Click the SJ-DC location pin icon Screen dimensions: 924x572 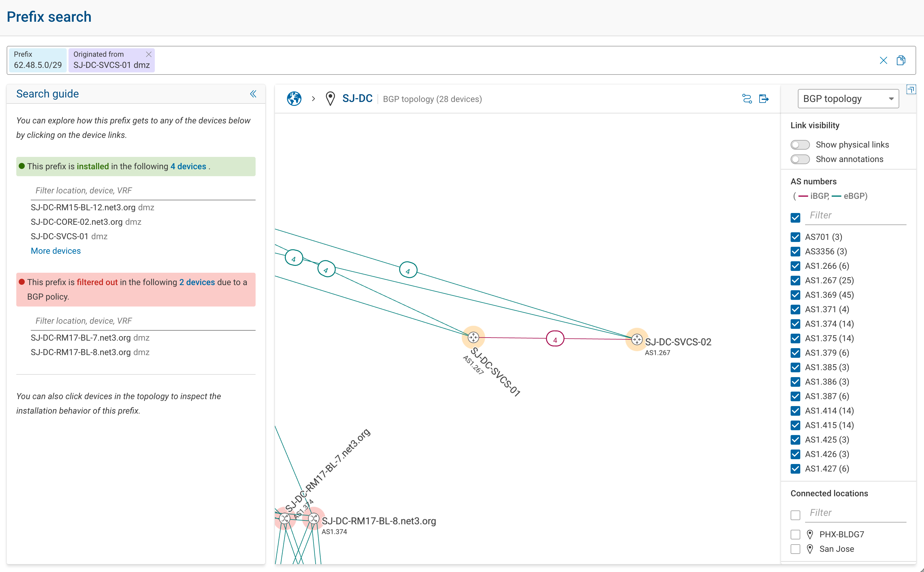(x=330, y=99)
